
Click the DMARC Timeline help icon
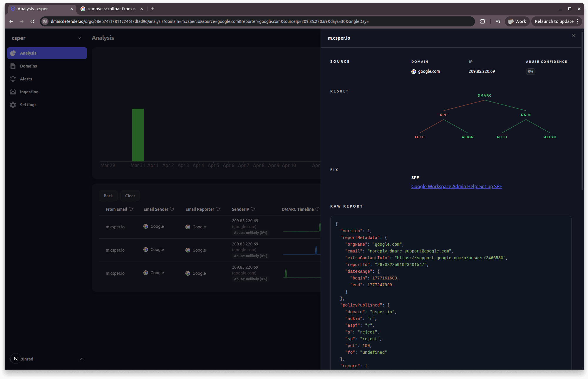317,209
